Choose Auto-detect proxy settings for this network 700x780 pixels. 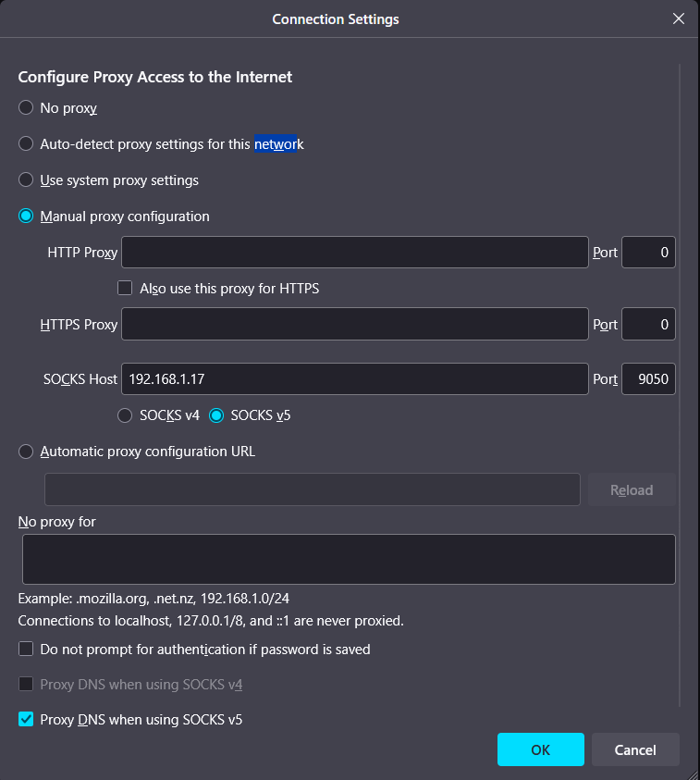tap(26, 144)
